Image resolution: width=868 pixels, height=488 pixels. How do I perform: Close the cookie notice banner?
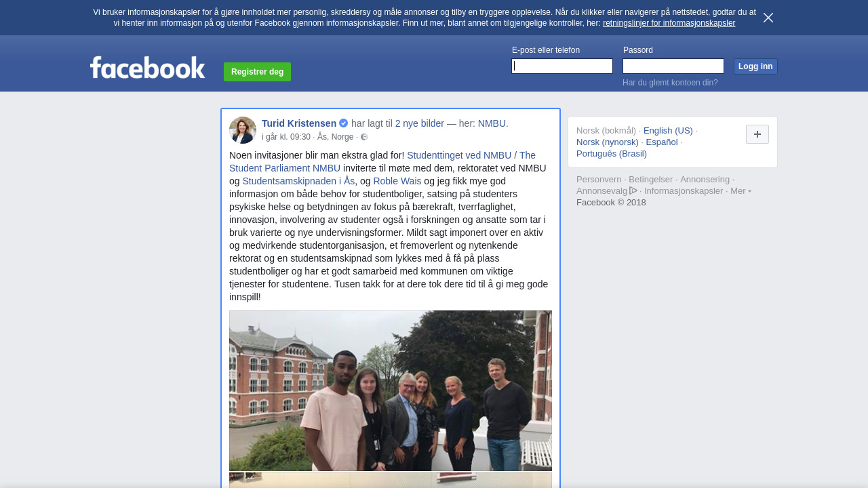pos(768,18)
